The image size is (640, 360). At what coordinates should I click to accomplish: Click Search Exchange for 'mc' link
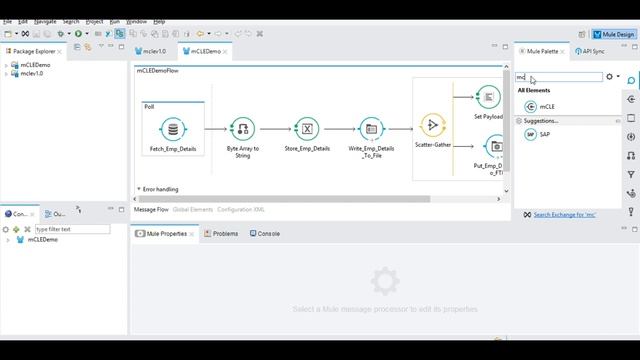click(x=564, y=215)
